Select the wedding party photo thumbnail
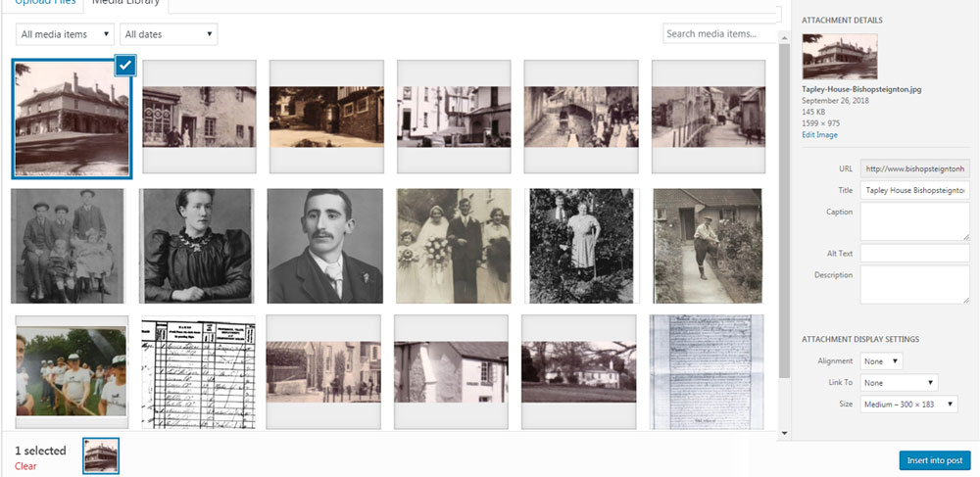 click(454, 246)
